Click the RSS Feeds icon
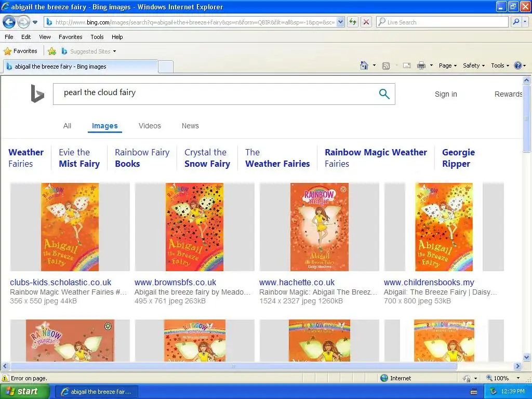The width and height of the screenshot is (532, 399). coord(386,66)
